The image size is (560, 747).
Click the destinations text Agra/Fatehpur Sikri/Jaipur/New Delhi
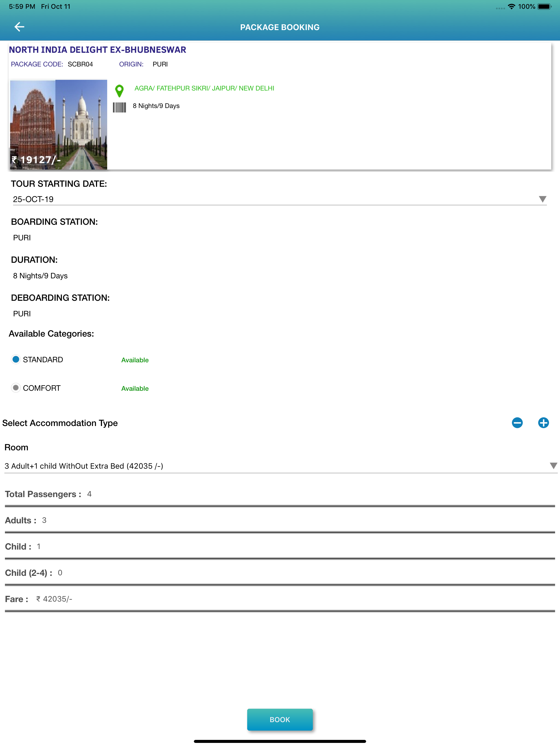click(x=204, y=88)
